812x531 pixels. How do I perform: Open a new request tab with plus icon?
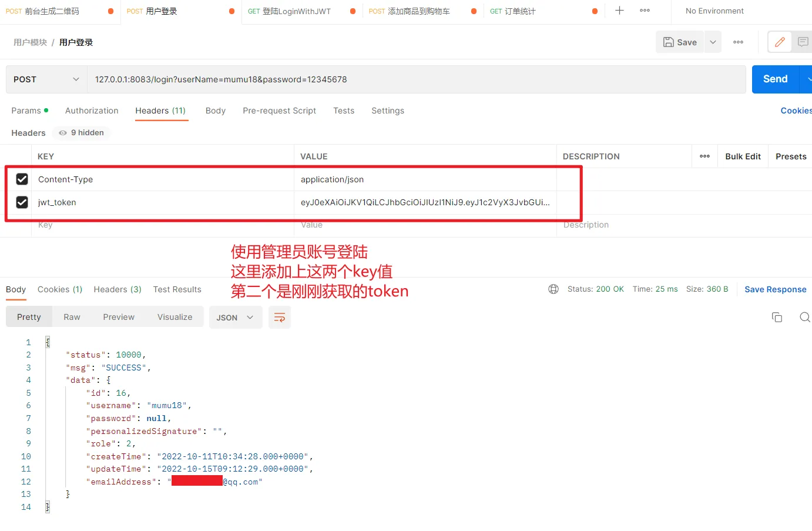coord(619,11)
